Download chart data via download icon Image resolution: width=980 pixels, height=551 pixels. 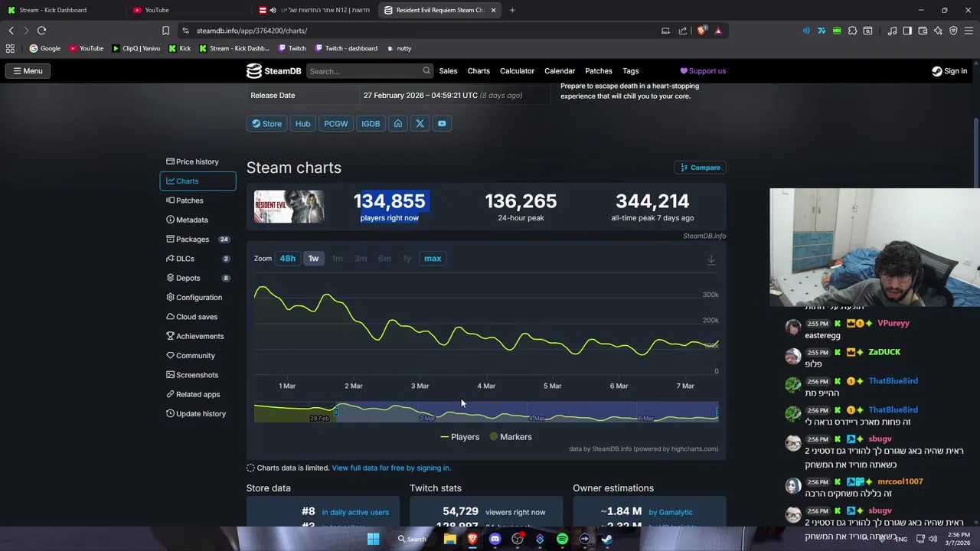point(711,260)
